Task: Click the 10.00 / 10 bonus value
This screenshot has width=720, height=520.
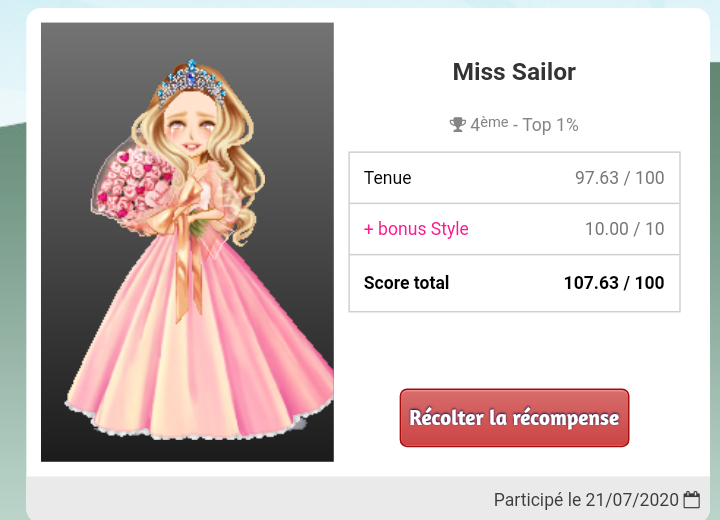Action: tap(624, 229)
